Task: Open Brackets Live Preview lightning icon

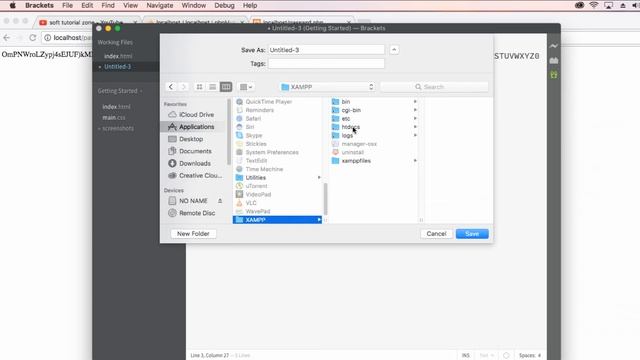Action: (553, 46)
